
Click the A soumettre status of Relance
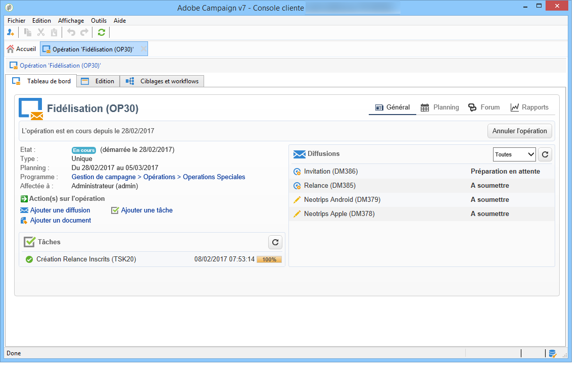(x=490, y=186)
